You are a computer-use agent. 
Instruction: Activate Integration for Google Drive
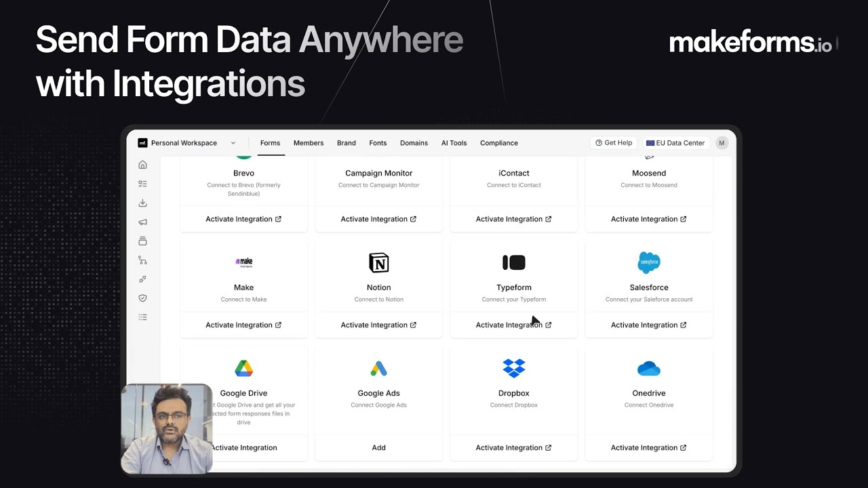click(x=244, y=447)
